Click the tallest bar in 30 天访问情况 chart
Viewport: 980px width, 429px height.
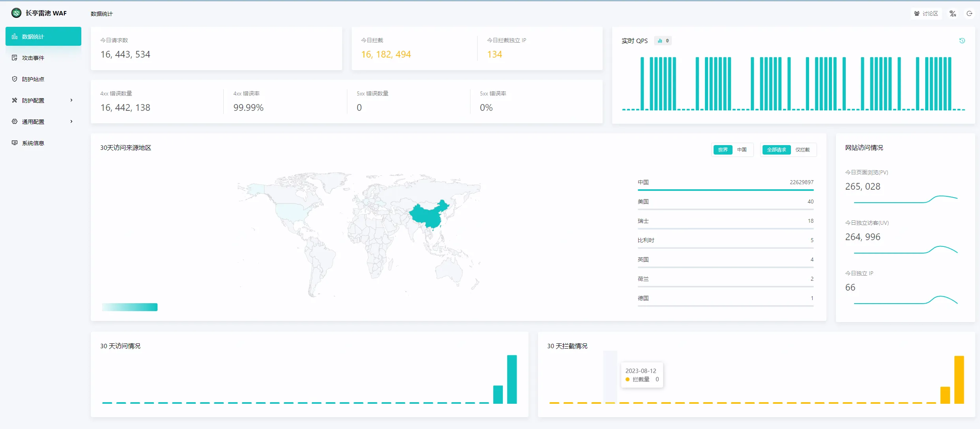point(512,379)
